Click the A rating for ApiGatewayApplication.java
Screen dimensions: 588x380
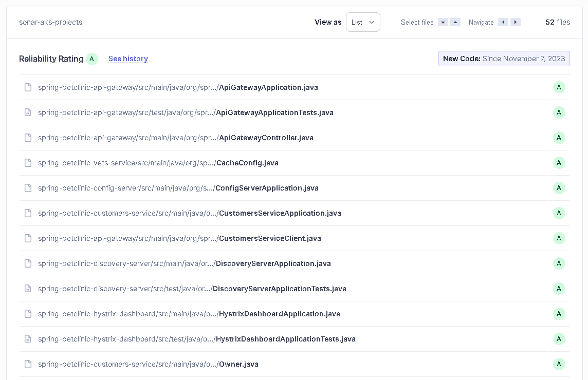tap(559, 87)
